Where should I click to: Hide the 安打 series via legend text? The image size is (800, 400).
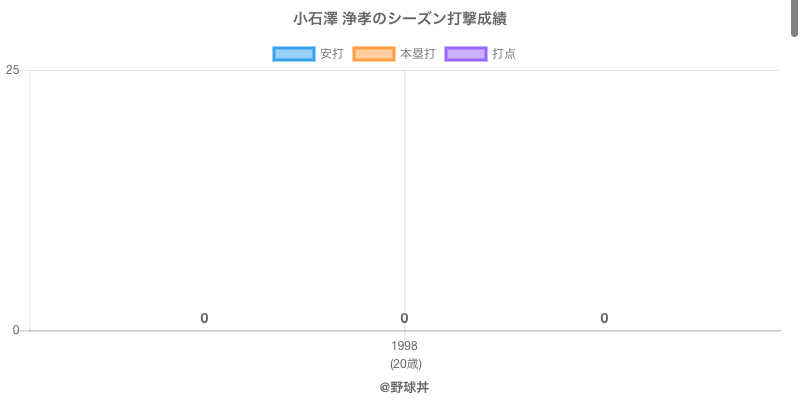(331, 54)
